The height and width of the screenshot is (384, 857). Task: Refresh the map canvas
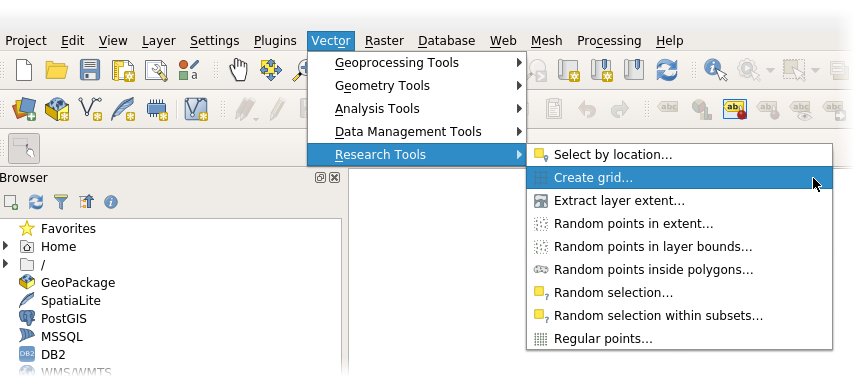tap(667, 70)
